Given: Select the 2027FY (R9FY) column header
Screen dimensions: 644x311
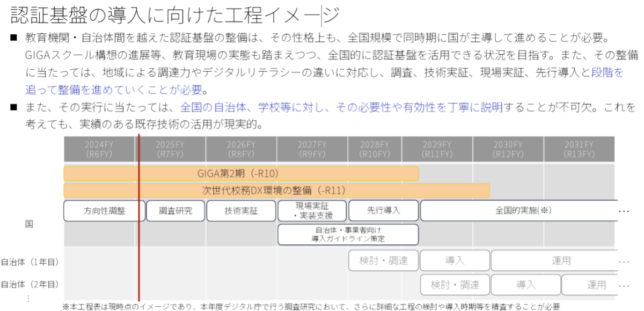Looking at the screenshot, I should click(312, 149).
